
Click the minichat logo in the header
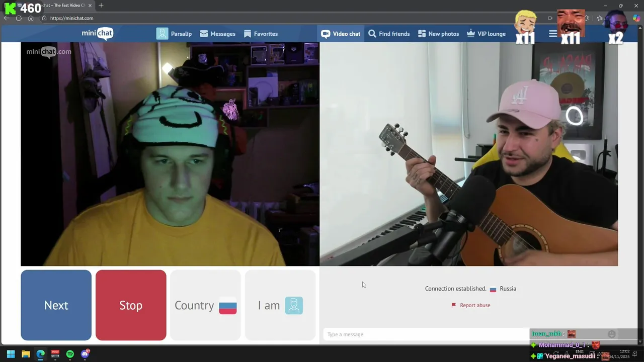click(98, 34)
